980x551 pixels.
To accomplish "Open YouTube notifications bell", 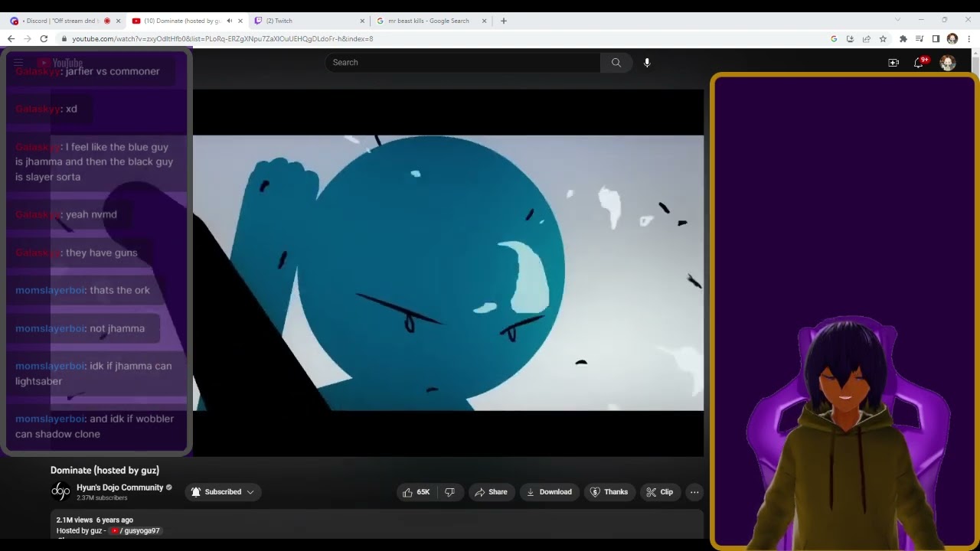I will click(919, 63).
